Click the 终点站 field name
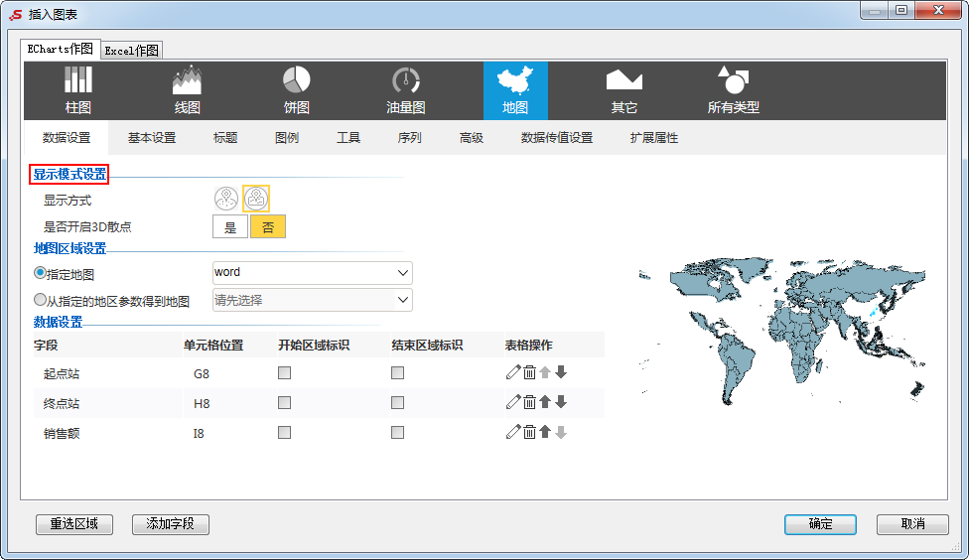969x560 pixels. pos(62,404)
